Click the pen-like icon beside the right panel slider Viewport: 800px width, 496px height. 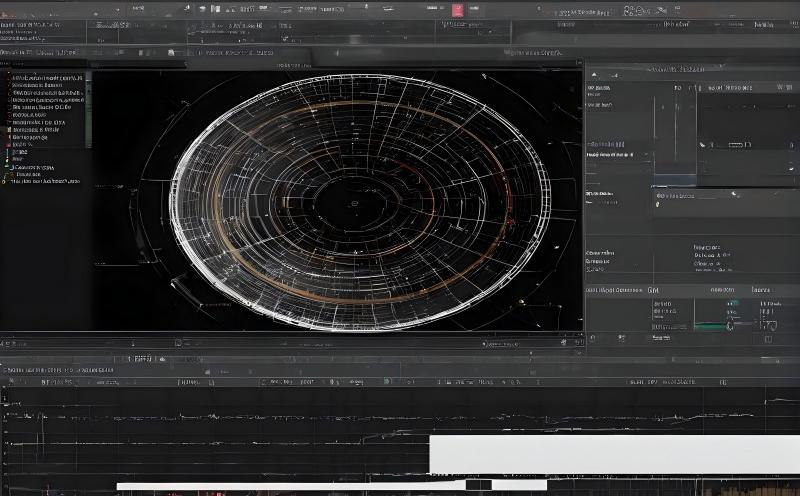(x=729, y=324)
